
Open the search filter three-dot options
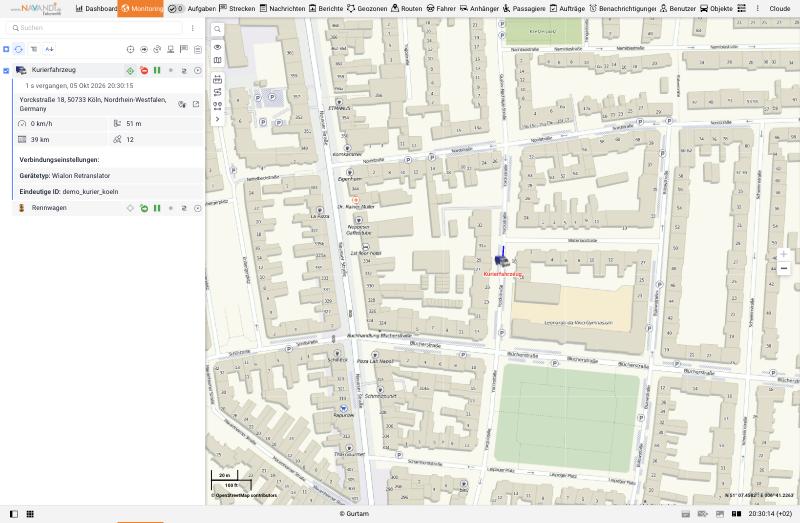(x=192, y=28)
